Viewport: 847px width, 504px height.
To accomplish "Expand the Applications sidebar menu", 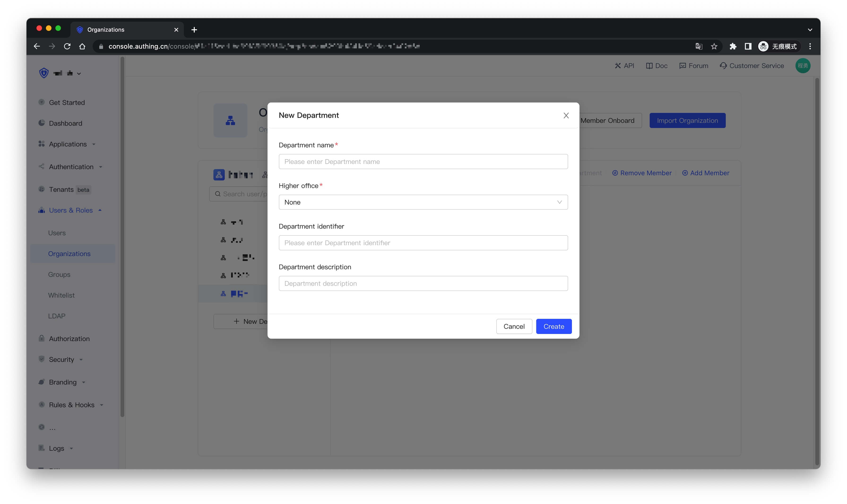I will click(68, 144).
